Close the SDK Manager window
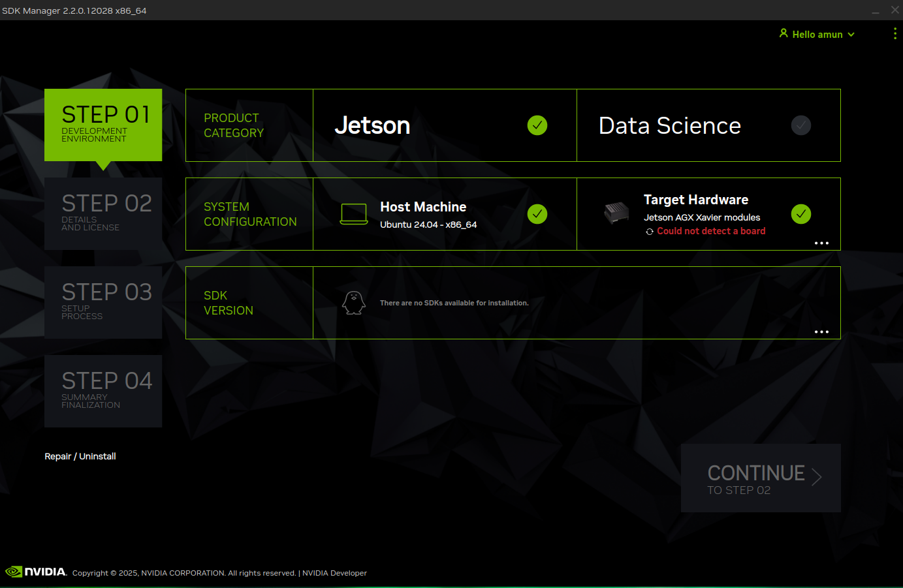 pyautogui.click(x=895, y=10)
